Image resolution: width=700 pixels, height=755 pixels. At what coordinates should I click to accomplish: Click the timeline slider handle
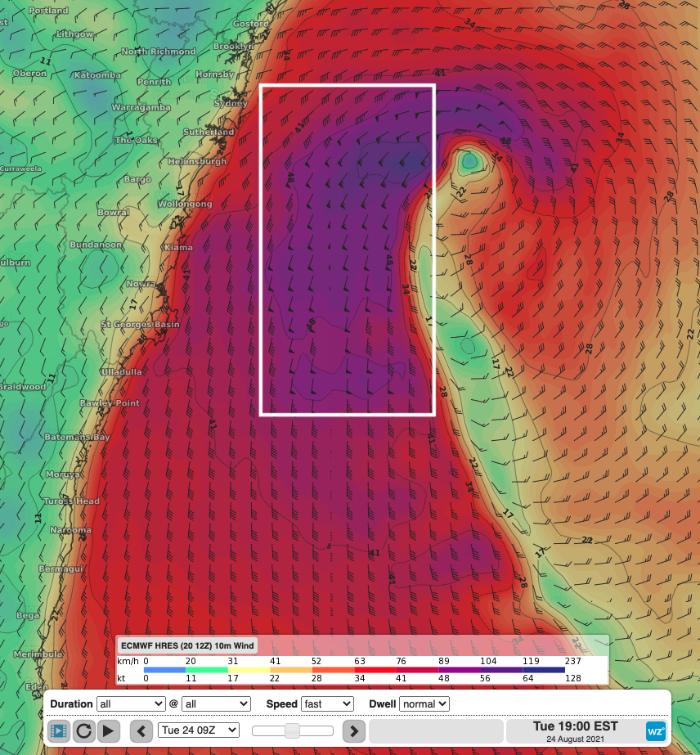[292, 730]
